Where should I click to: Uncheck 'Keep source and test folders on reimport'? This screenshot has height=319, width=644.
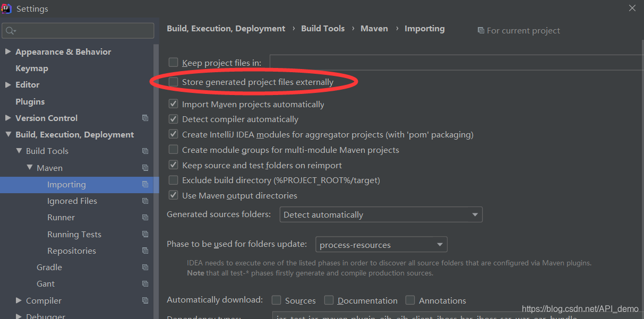coord(173,165)
